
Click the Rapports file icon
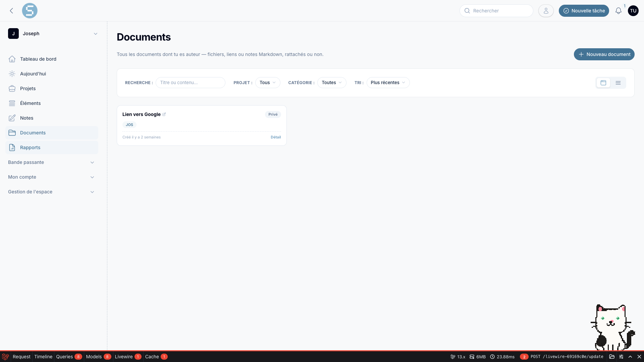point(12,147)
